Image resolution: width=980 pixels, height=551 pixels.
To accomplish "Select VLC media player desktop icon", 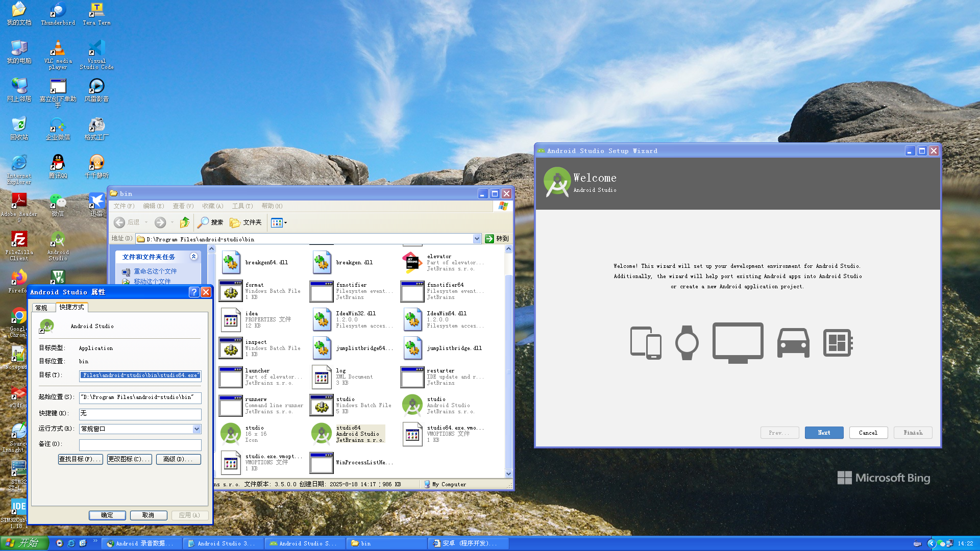I will pos(58,55).
